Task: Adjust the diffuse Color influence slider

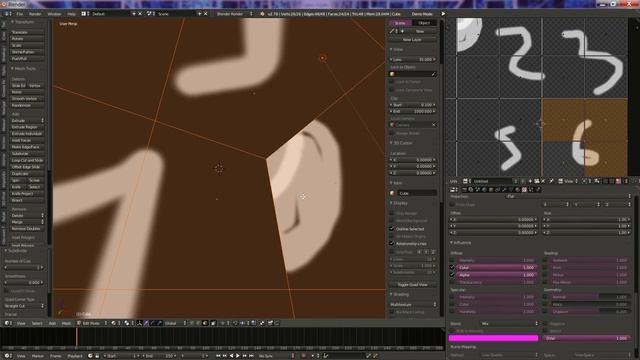Action: click(x=497, y=268)
